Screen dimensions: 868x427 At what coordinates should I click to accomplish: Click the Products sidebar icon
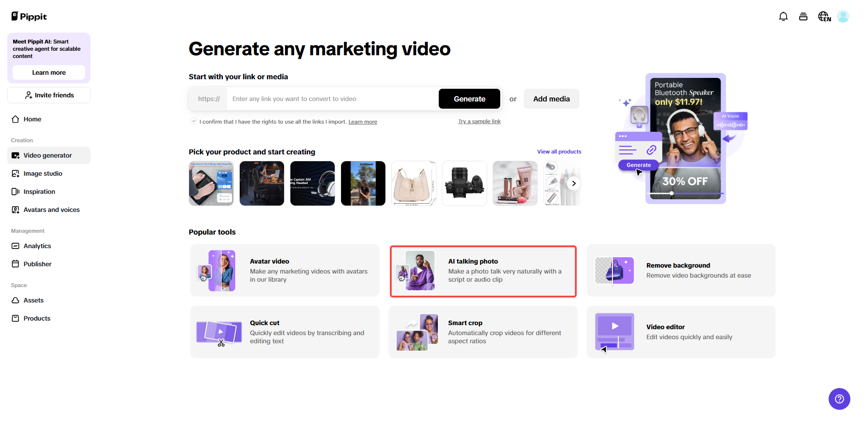click(15, 318)
